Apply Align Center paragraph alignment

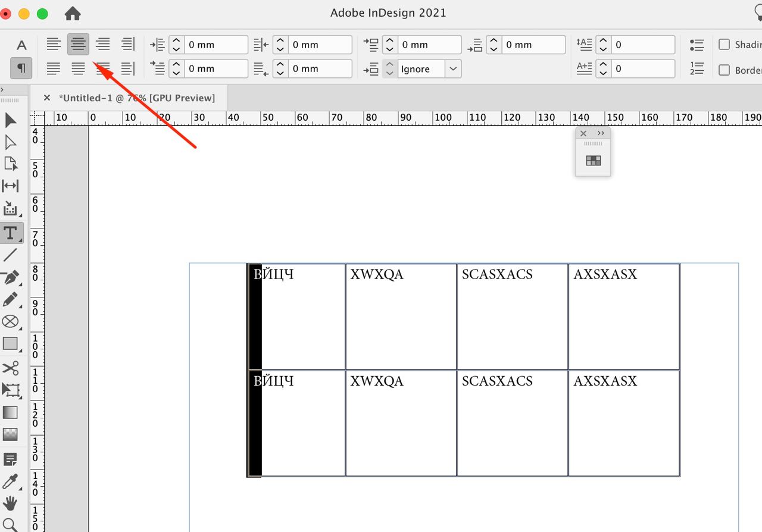78,44
